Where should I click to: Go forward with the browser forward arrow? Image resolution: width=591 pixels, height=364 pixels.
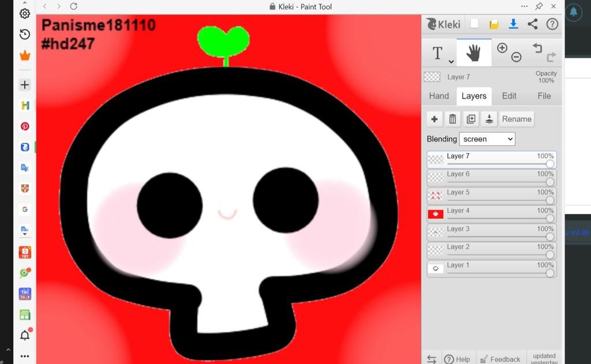[59, 6]
